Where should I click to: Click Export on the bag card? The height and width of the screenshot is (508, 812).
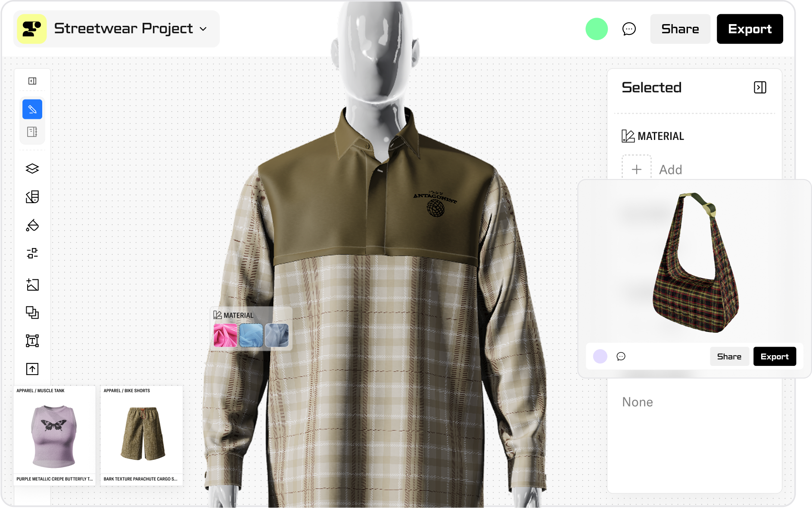click(775, 356)
